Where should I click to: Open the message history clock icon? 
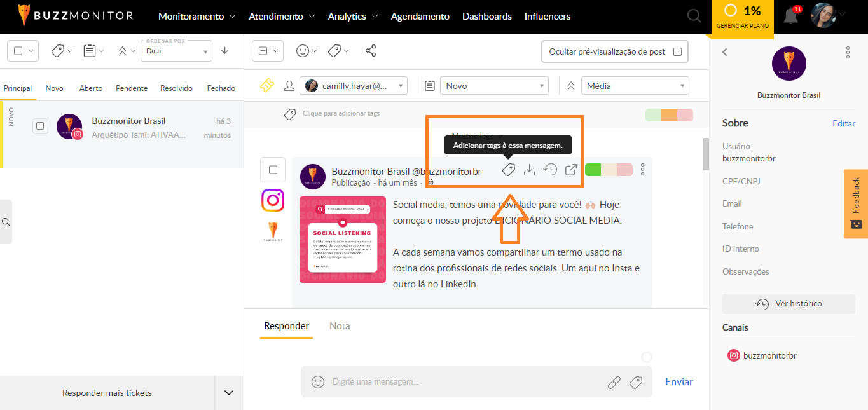click(550, 170)
